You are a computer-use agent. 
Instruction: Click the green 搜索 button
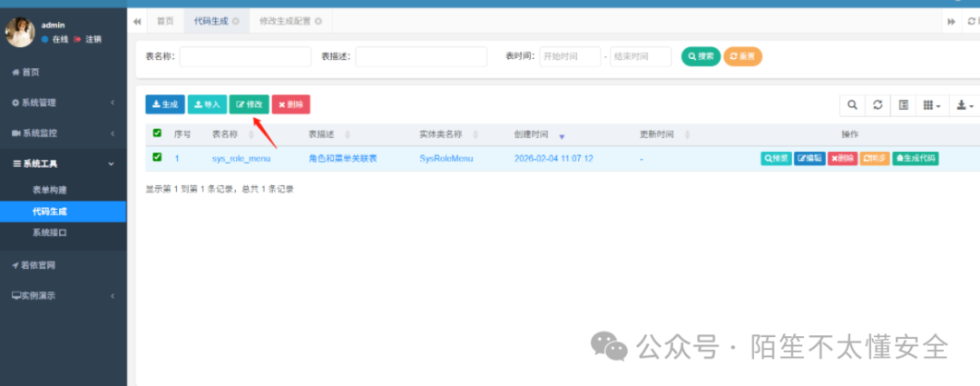pos(701,57)
